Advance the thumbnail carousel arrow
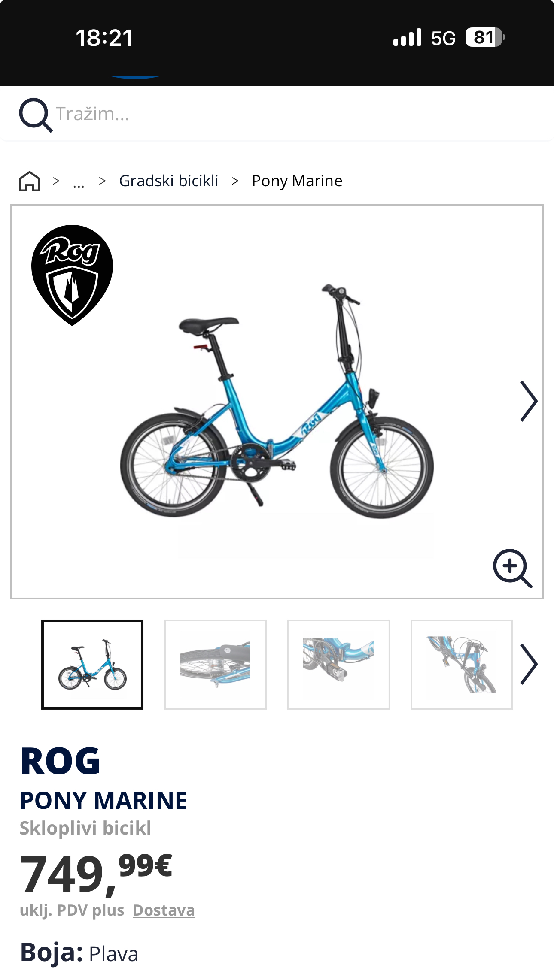The image size is (554, 980). click(529, 664)
